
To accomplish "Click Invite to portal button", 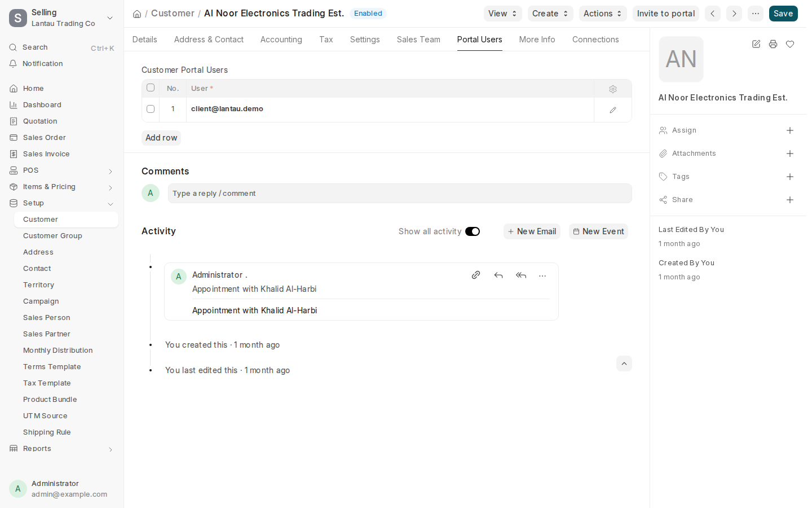I will point(666,14).
